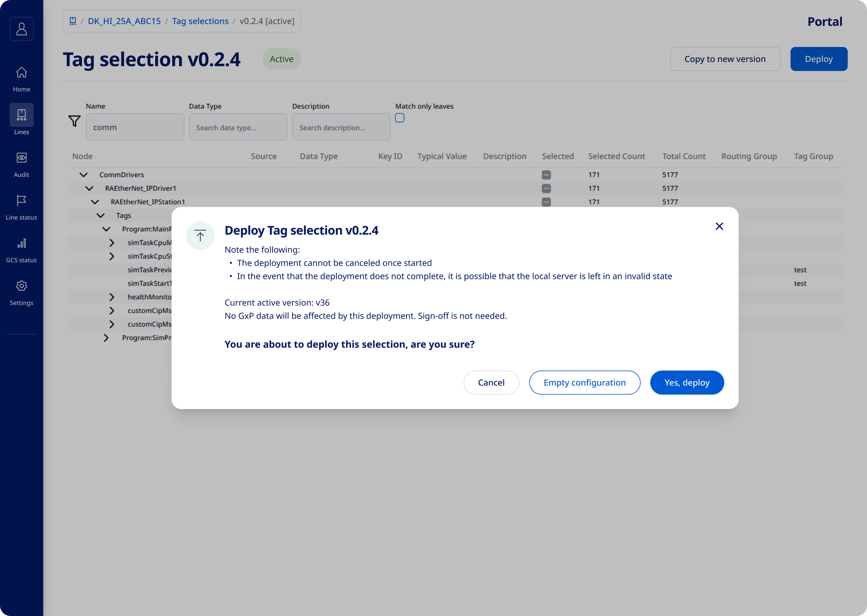Confirm with Yes, deploy button
The height and width of the screenshot is (616, 867).
(x=686, y=382)
